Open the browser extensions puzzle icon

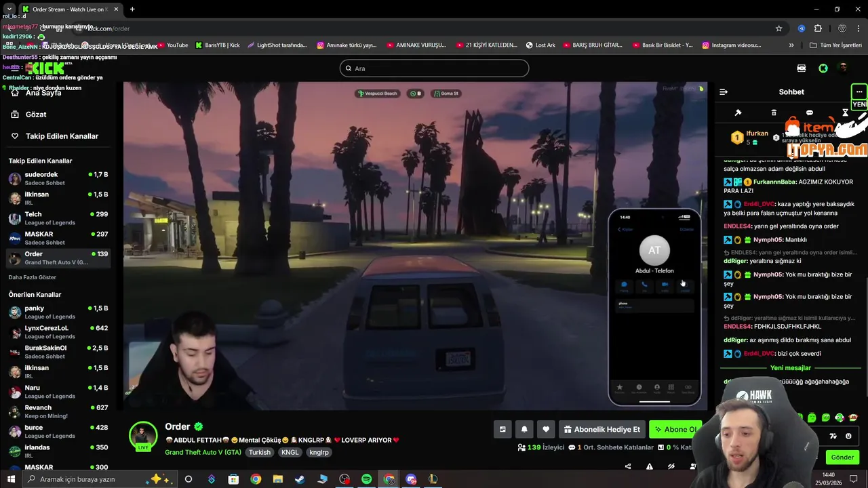click(x=818, y=28)
